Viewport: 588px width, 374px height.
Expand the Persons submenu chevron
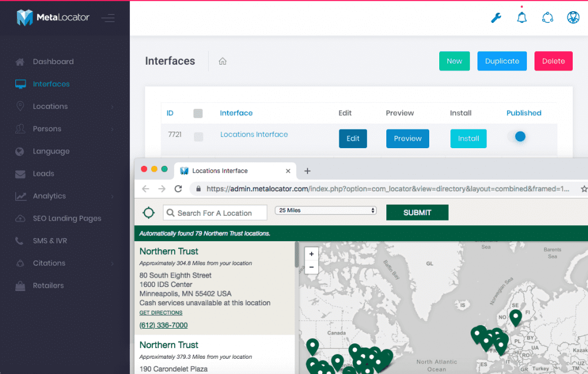click(x=112, y=129)
